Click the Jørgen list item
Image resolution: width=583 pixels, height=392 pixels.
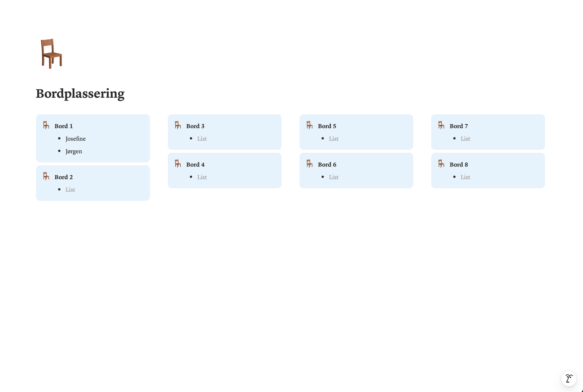pos(74,151)
